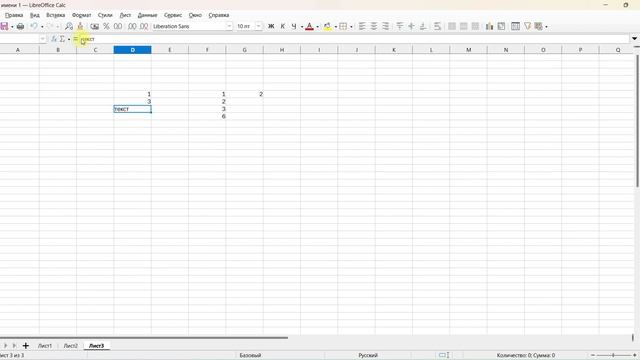Align cell contents to top

coord(400,26)
